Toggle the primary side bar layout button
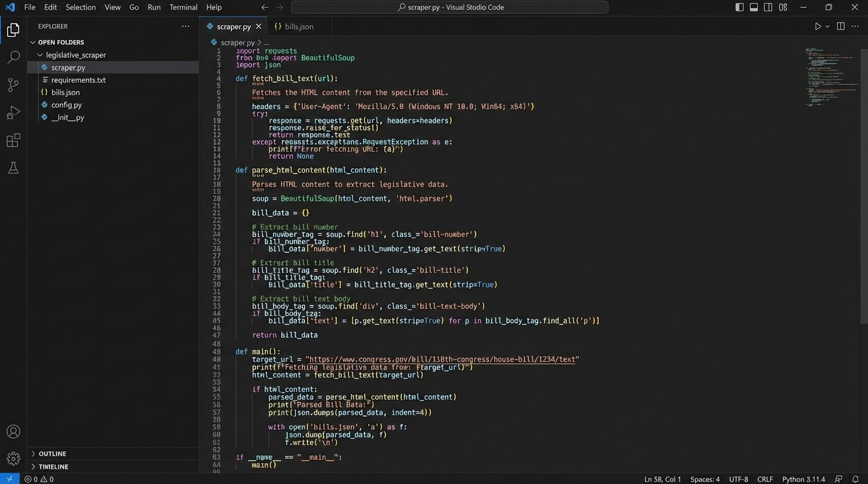 pyautogui.click(x=739, y=8)
